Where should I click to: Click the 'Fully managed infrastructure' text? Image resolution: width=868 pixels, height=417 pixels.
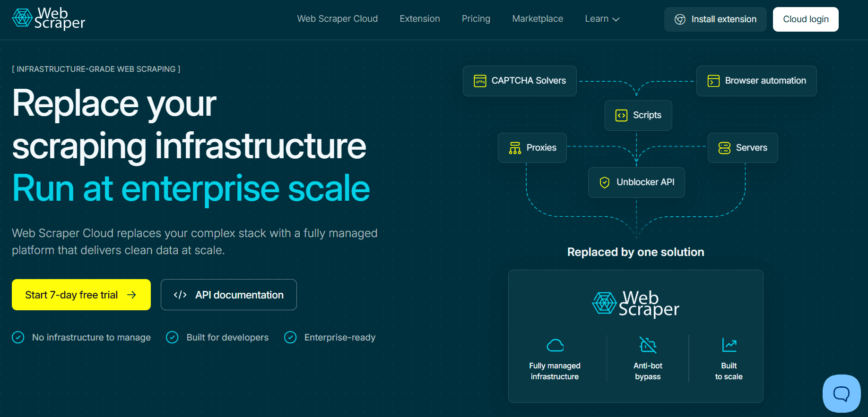click(x=555, y=371)
